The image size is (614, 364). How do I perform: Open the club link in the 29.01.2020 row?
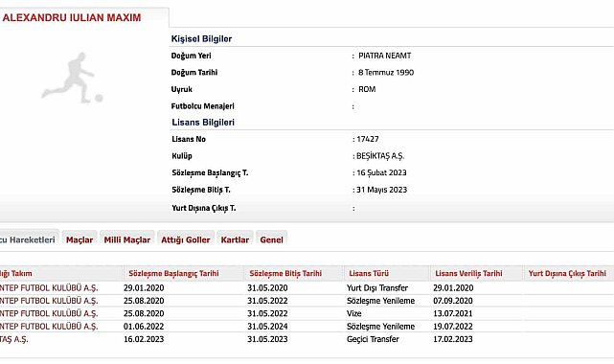49,288
